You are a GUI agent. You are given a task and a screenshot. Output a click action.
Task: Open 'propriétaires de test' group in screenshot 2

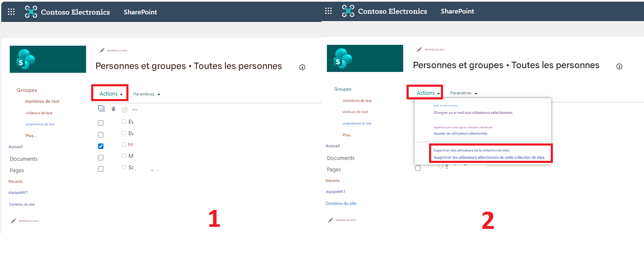(x=357, y=123)
